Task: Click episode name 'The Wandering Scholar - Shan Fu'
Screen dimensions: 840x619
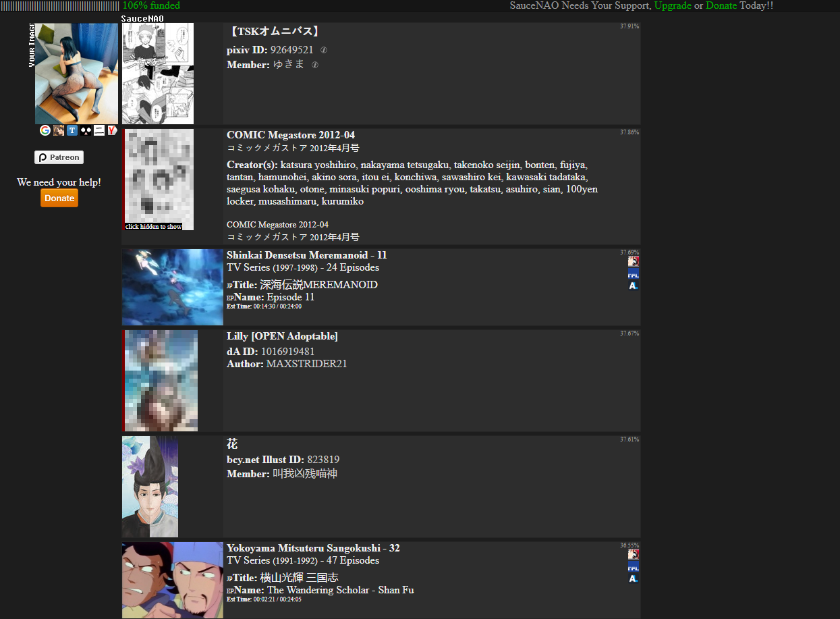Action: tap(341, 590)
